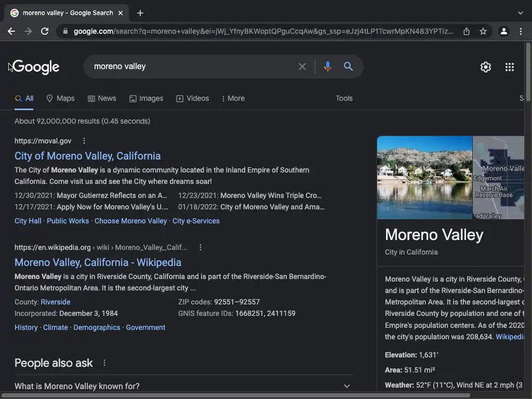Open Moreno Valley, California - Wikipedia result

(x=98, y=262)
